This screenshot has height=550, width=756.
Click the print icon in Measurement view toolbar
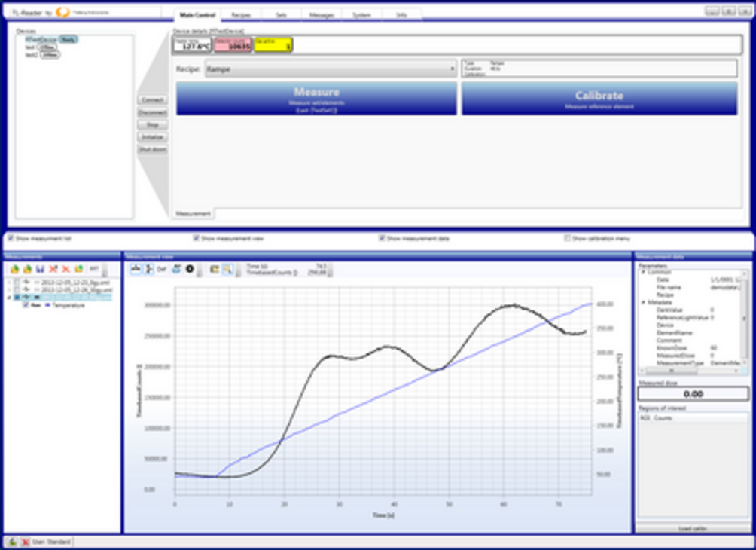(176, 269)
